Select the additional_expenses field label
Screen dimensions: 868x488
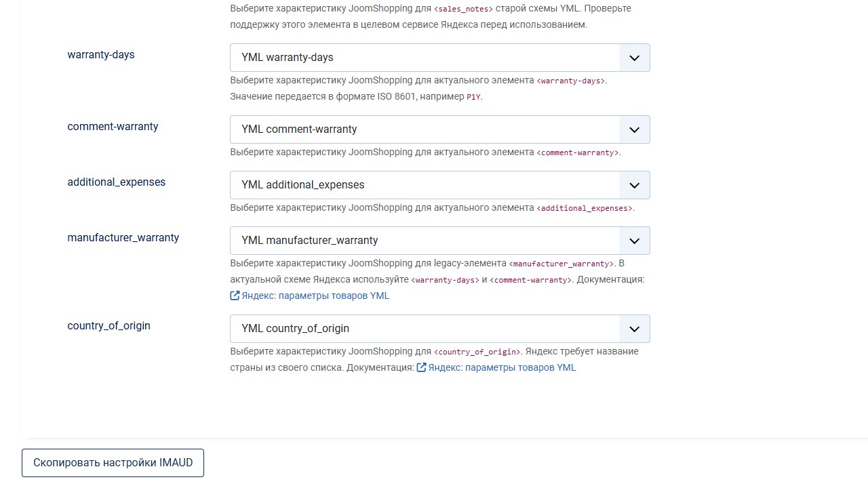pos(117,182)
